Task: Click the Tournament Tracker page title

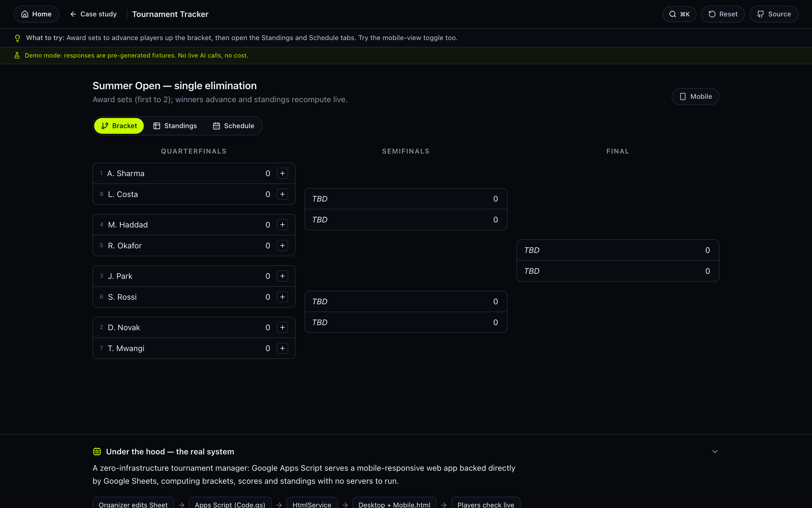Action: click(x=171, y=14)
